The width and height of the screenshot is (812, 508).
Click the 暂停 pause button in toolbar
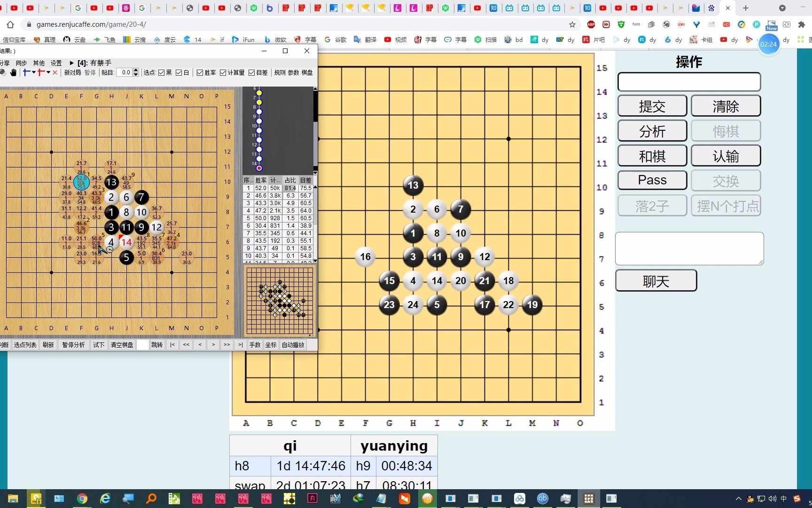click(x=90, y=72)
